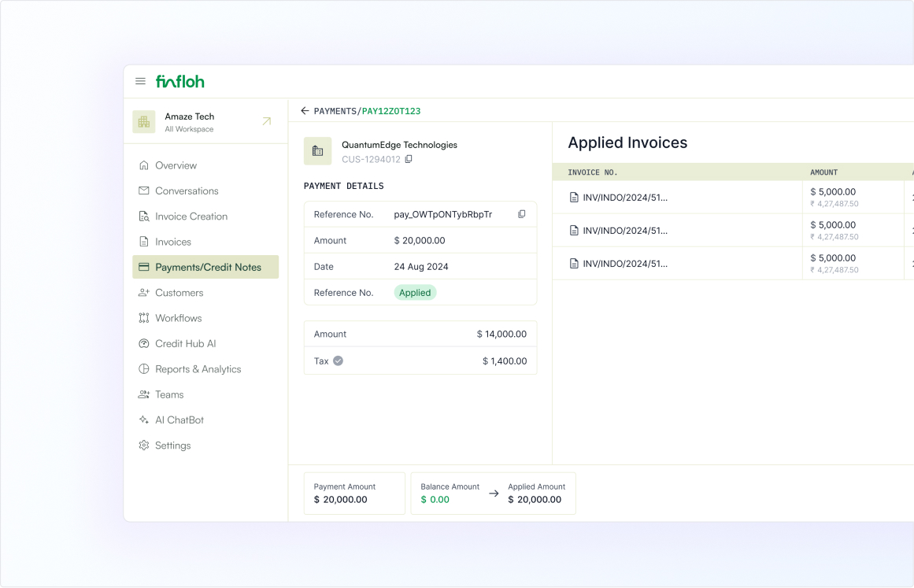Viewport: 914px width, 588px height.
Task: Click the Applied Invoices heading
Action: pyautogui.click(x=627, y=142)
